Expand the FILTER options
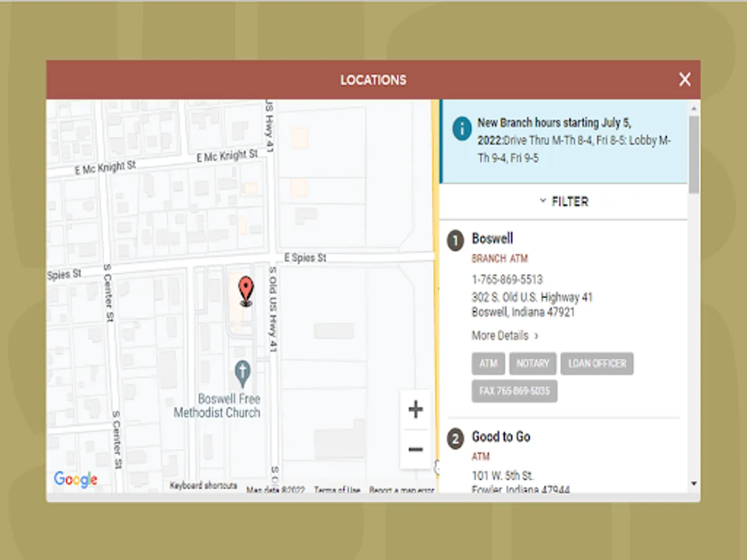The image size is (747, 560). click(x=564, y=202)
